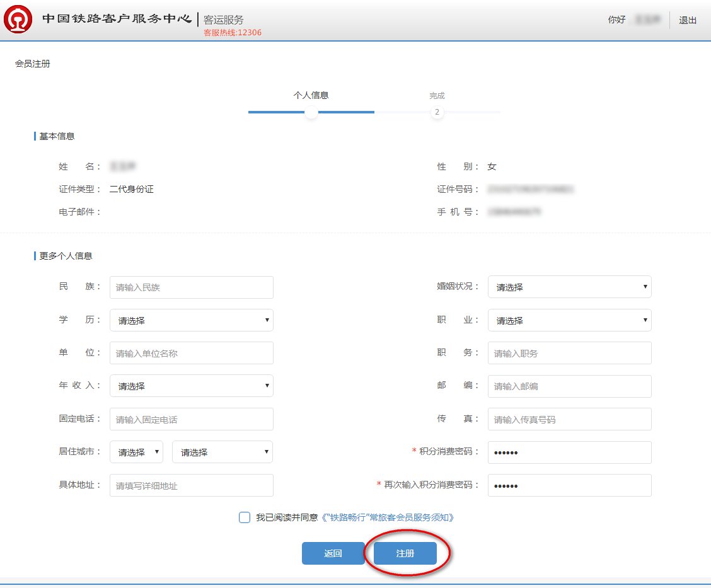Open the residence province dropdown

coord(136,452)
